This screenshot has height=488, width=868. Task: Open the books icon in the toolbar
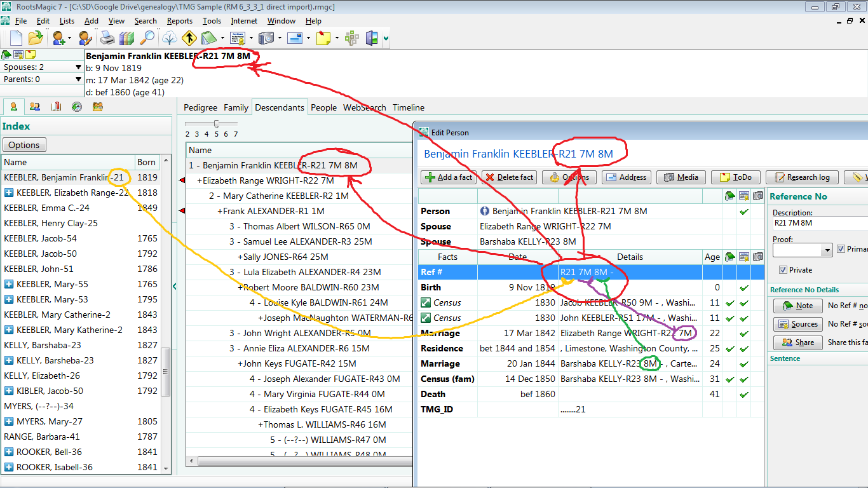coord(127,38)
